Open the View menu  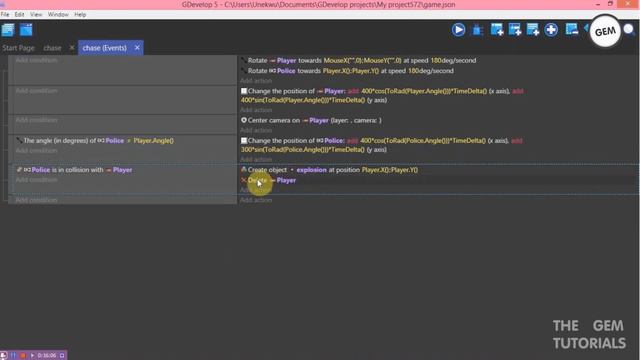pyautogui.click(x=36, y=14)
